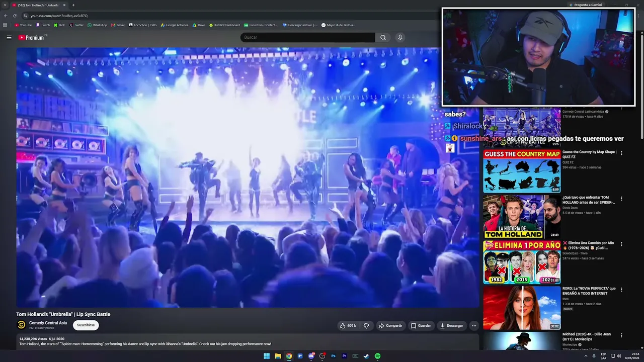Click the Compartir share button
Image resolution: width=644 pixels, height=362 pixels.
(390, 325)
